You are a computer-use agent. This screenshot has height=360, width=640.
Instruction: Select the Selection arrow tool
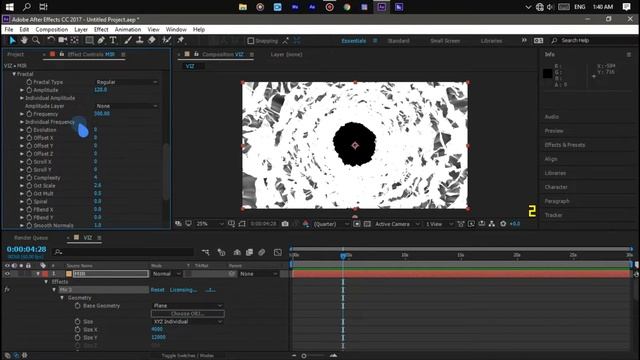pyautogui.click(x=12, y=40)
